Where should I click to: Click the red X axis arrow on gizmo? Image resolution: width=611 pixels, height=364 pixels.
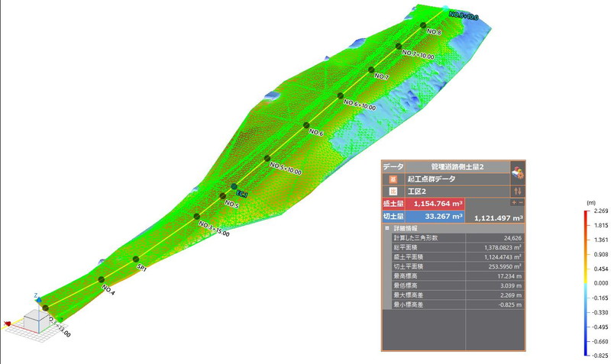pos(9,324)
